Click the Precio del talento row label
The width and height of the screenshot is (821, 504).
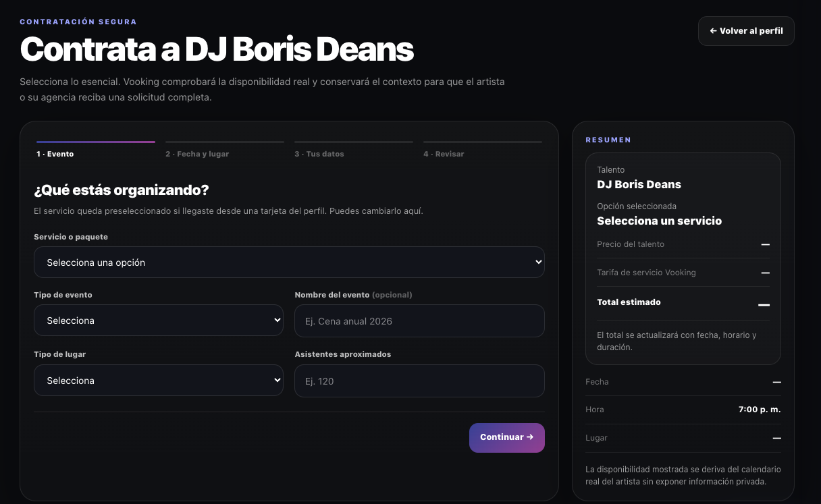(x=631, y=244)
